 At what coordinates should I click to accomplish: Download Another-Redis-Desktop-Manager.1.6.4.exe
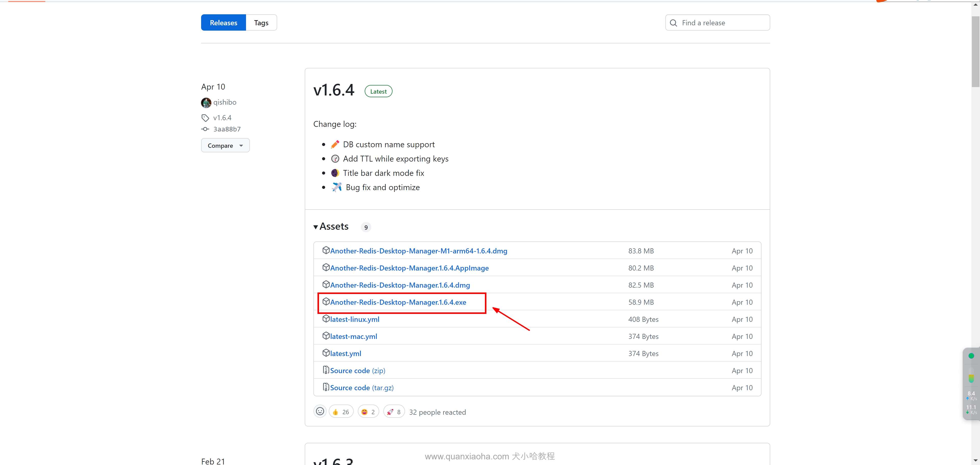[x=398, y=302]
